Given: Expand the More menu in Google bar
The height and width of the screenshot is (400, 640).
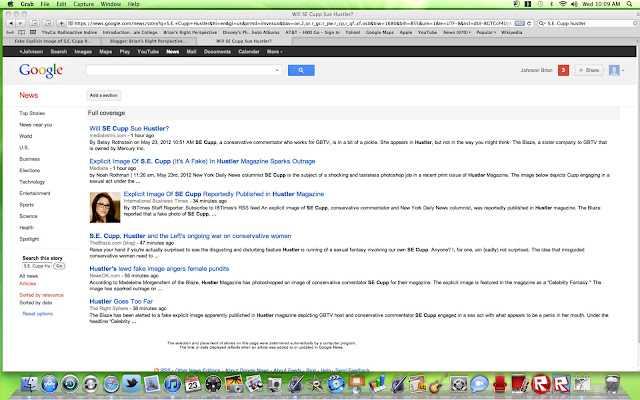Looking at the screenshot, I should (x=274, y=52).
